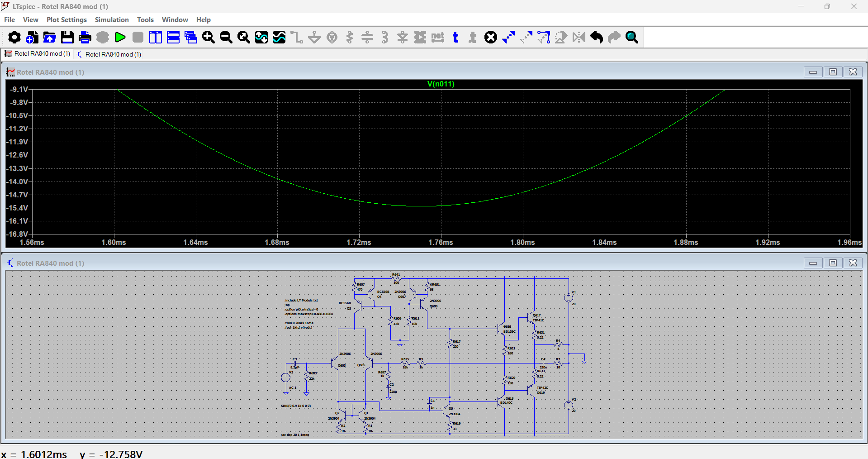868x459 pixels.
Task: Click the V(n011) trace label
Action: (441, 84)
